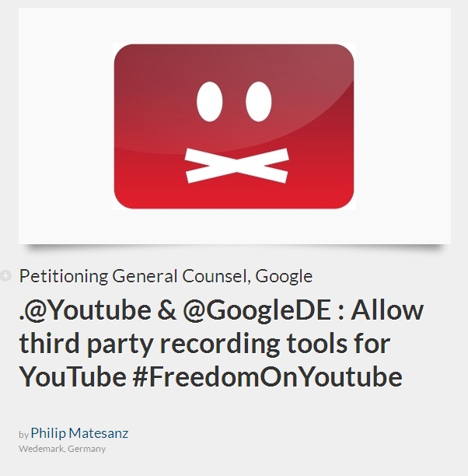Click the ampersand between the two mentions

tap(167, 310)
